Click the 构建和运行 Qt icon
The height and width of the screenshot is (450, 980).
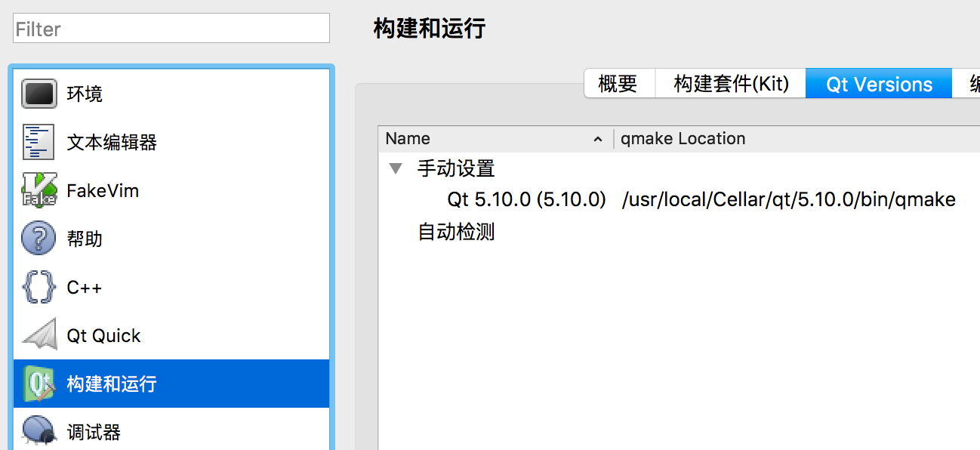39,384
